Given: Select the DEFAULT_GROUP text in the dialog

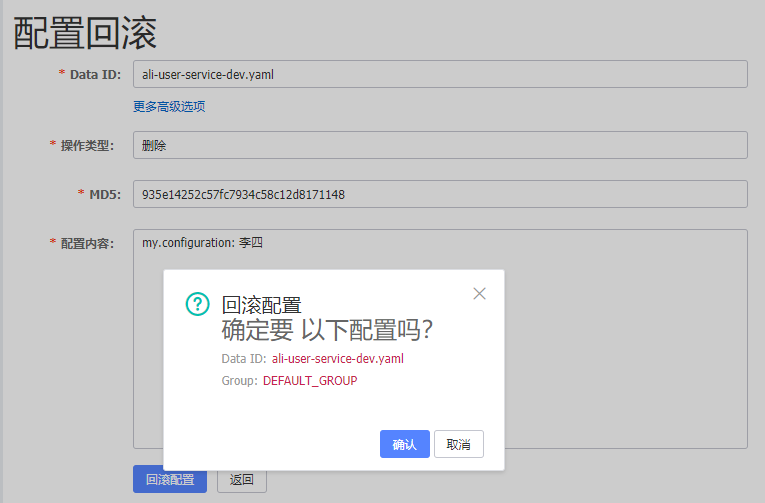Looking at the screenshot, I should pos(310,381).
